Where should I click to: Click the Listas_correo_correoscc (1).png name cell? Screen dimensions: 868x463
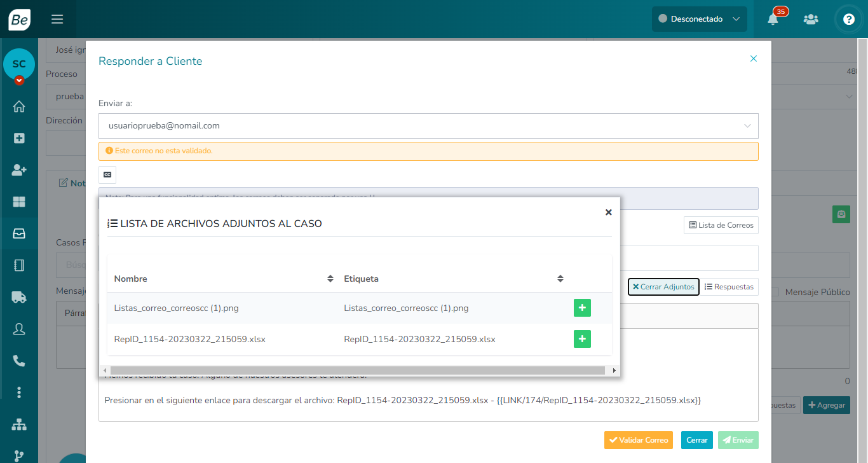(176, 308)
